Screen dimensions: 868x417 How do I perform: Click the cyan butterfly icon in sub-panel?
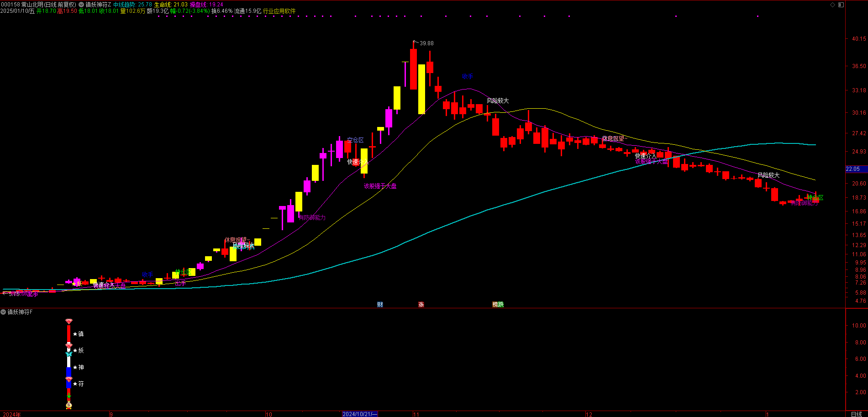pyautogui.click(x=69, y=354)
